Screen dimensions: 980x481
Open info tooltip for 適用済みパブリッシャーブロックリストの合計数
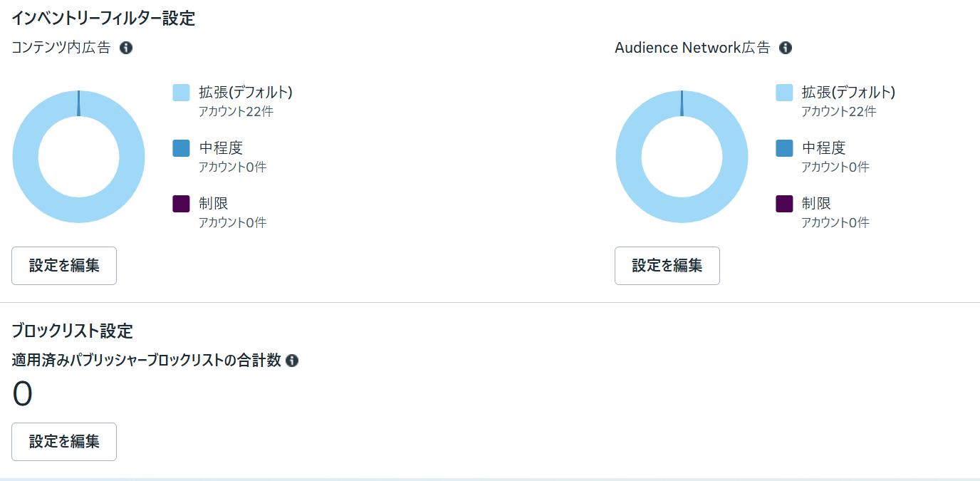coord(292,361)
